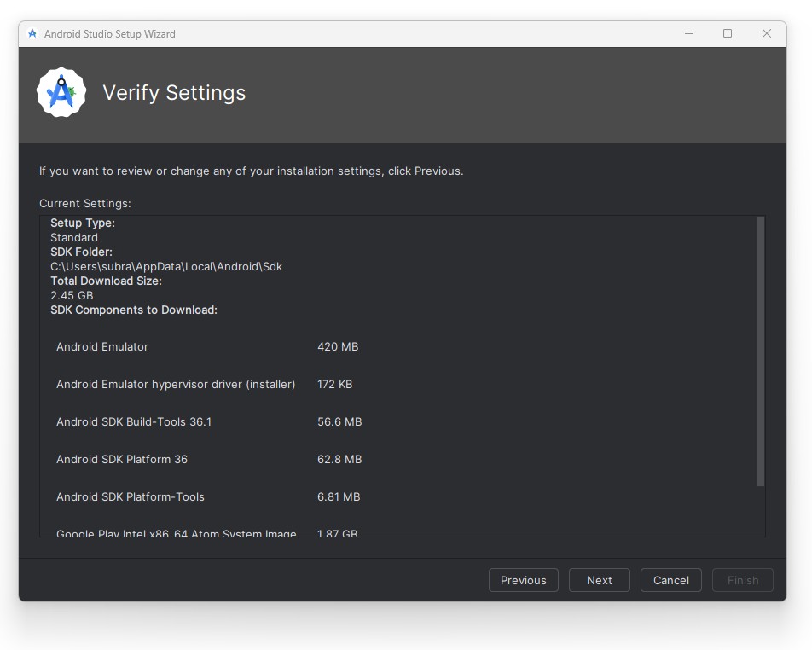
Task: Click the 2.45 GB total download size
Action: tap(72, 296)
